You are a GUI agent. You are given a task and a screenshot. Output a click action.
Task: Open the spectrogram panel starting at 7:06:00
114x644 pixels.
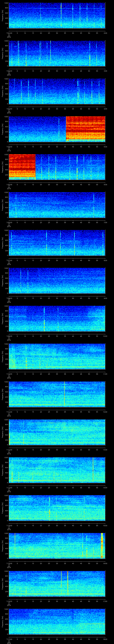click(x=57, y=205)
